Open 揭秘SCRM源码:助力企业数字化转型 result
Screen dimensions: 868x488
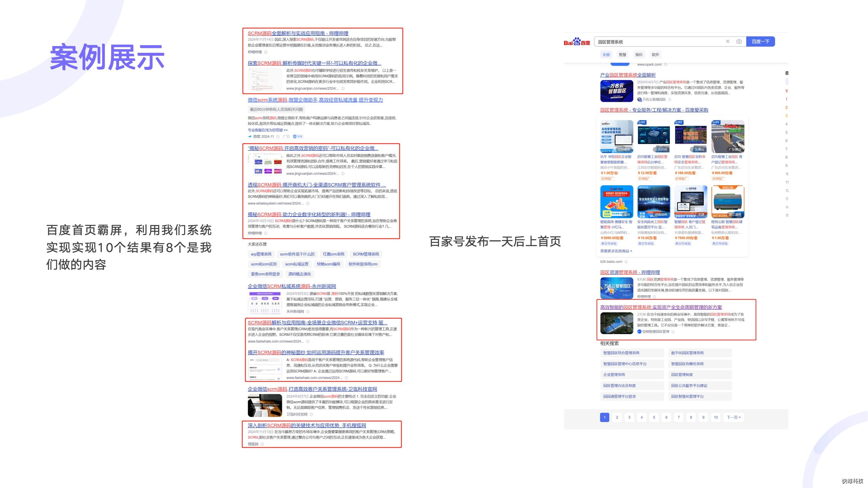click(x=309, y=214)
